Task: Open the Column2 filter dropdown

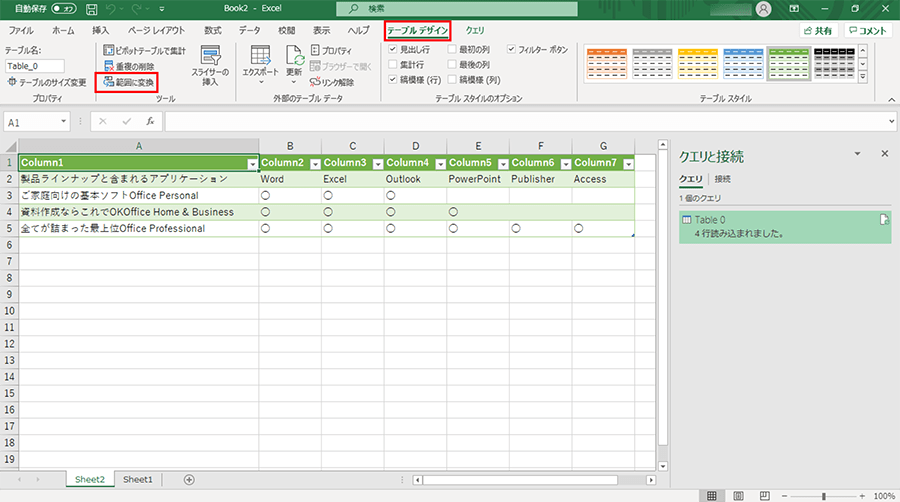Action: point(315,164)
